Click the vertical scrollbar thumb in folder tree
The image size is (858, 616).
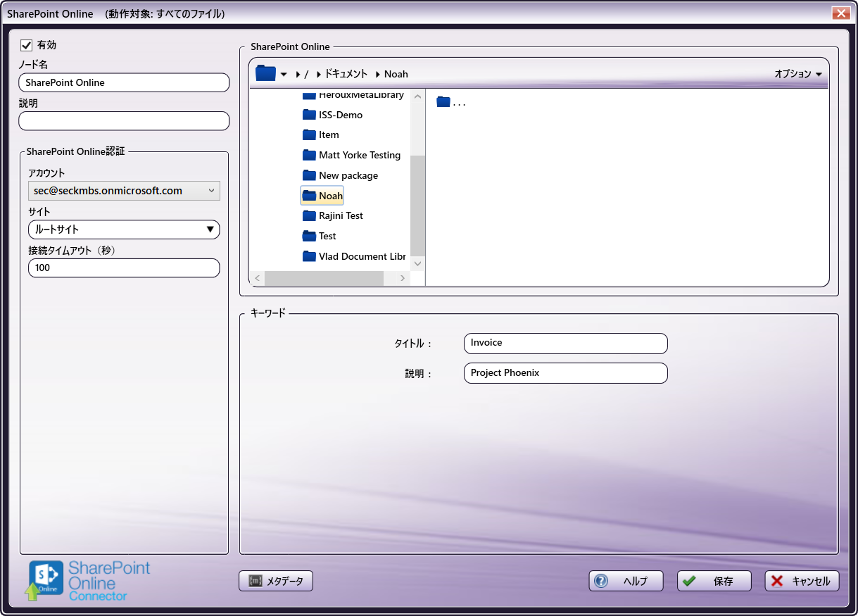[417, 205]
